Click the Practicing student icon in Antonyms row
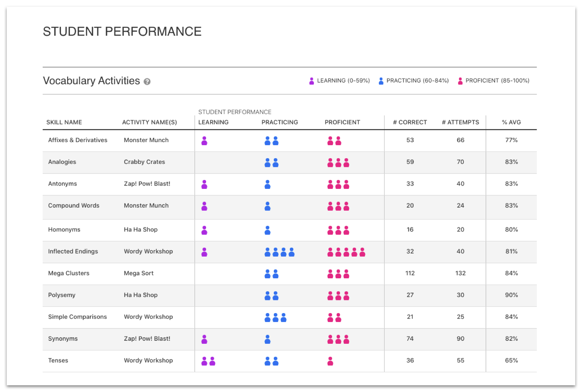This screenshot has height=392, width=582. pyautogui.click(x=267, y=184)
